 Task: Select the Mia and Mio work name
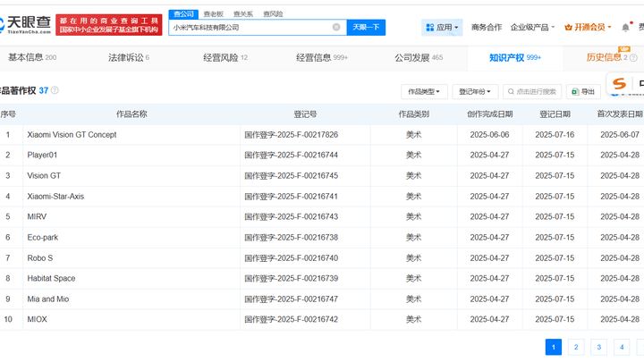[x=48, y=299]
